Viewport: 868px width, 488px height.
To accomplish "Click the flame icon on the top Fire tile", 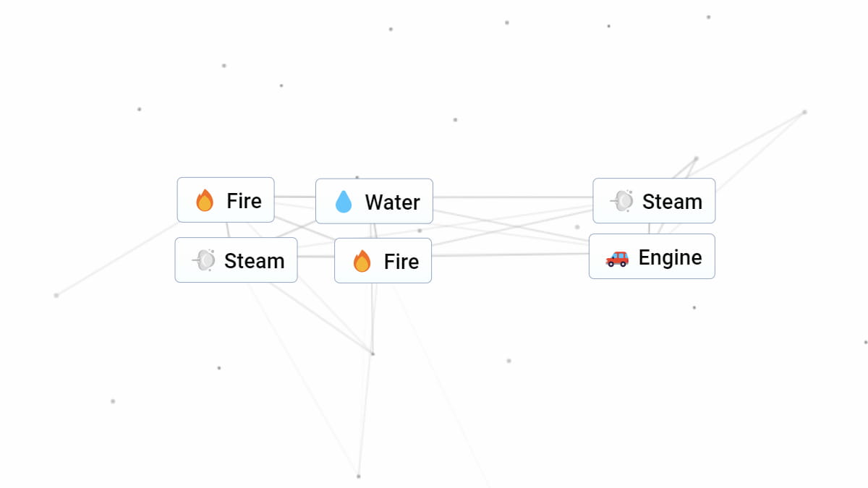I will tap(205, 200).
